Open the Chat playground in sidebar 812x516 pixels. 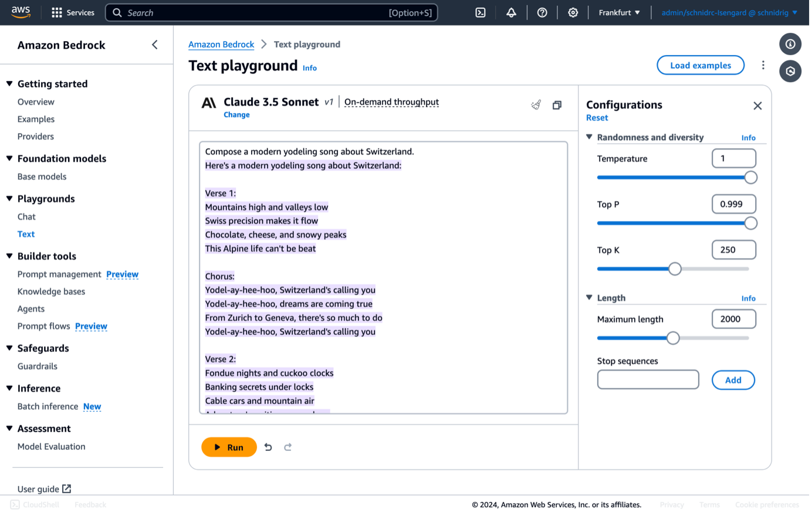(26, 216)
